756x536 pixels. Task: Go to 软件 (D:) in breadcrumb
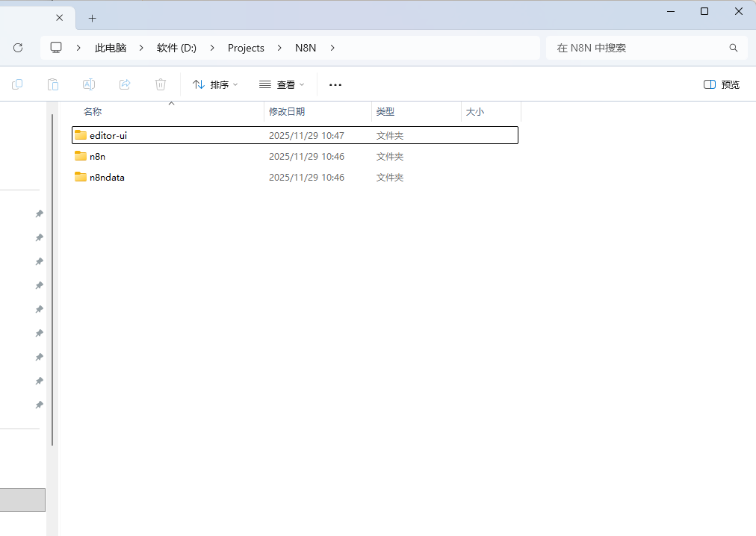pos(176,48)
